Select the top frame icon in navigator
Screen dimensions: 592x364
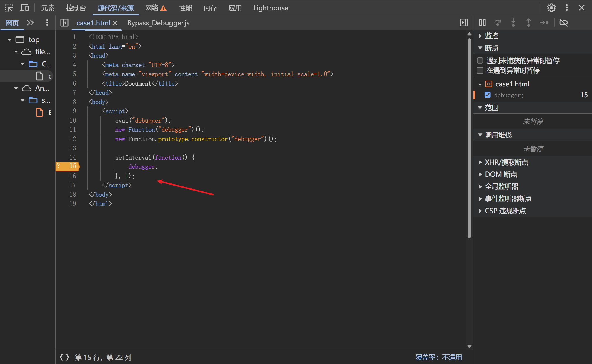(x=20, y=40)
